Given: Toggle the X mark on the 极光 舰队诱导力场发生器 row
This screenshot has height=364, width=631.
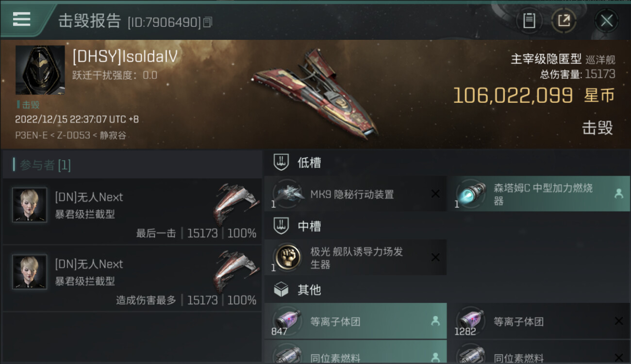Looking at the screenshot, I should click(435, 257).
